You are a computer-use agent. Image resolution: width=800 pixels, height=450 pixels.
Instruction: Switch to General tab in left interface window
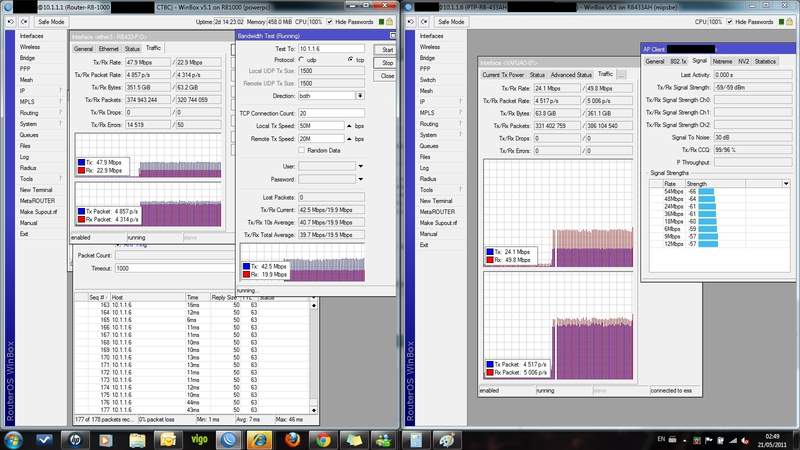[83, 49]
